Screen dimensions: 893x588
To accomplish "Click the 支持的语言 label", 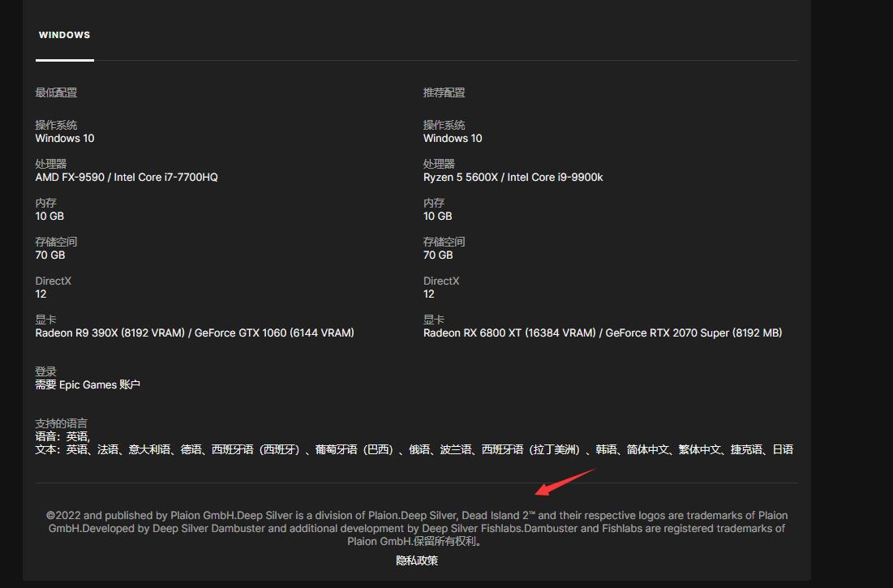I will point(61,423).
